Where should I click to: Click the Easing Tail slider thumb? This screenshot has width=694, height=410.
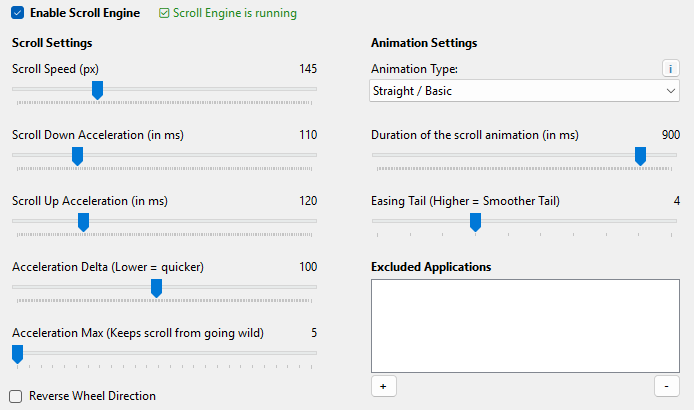[475, 222]
